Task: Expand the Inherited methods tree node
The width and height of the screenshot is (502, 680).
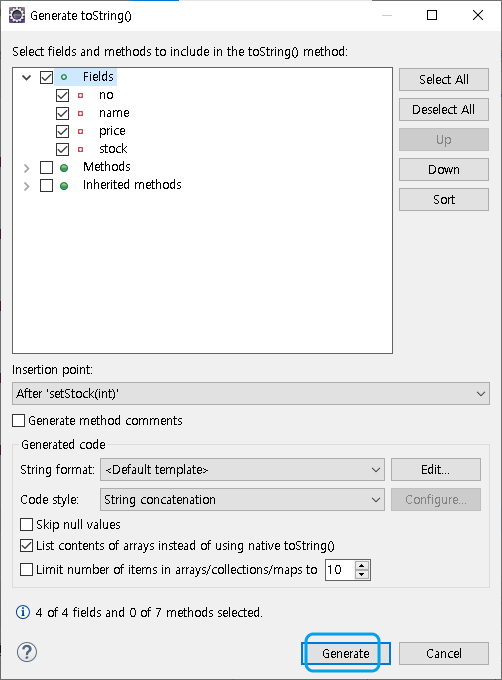Action: point(26,186)
